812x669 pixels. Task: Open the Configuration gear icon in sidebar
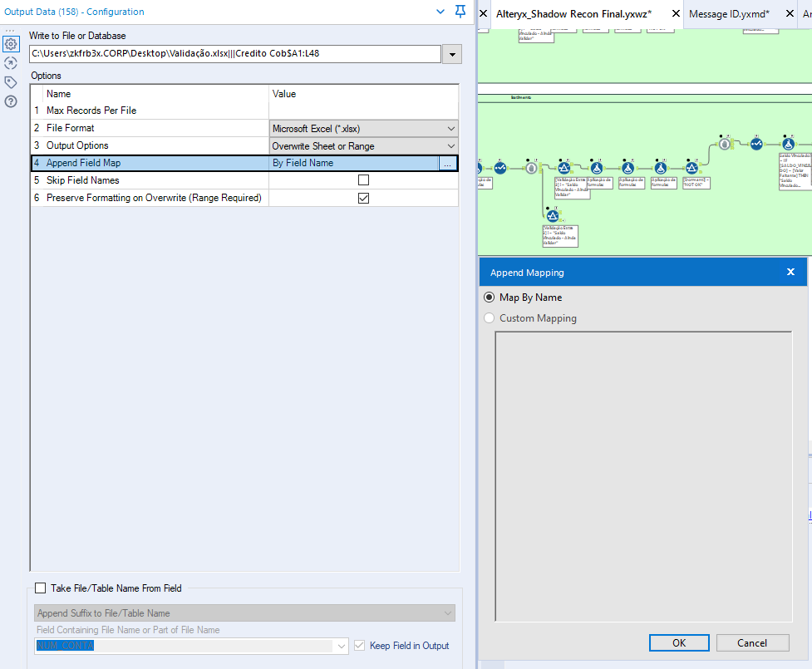11,44
